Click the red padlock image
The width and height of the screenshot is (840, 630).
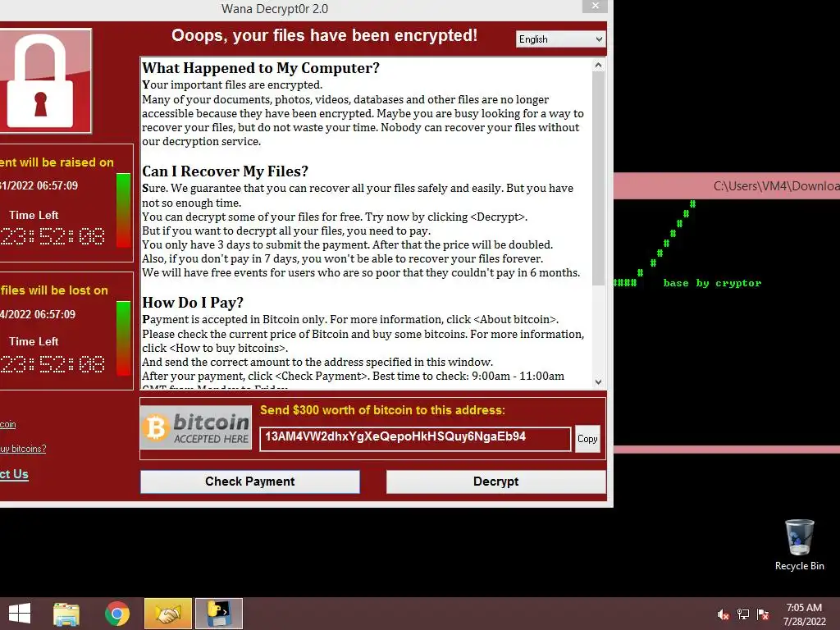click(45, 80)
